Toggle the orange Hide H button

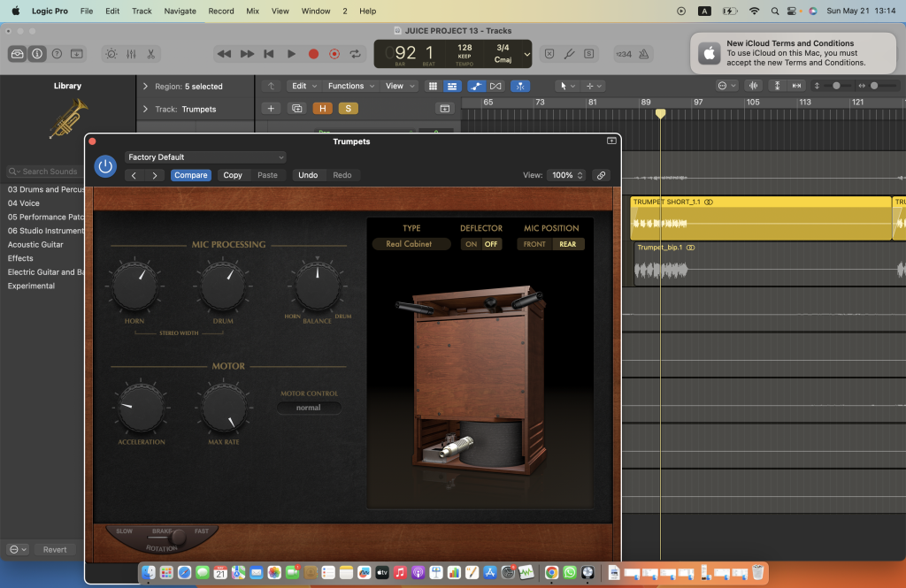pos(322,108)
